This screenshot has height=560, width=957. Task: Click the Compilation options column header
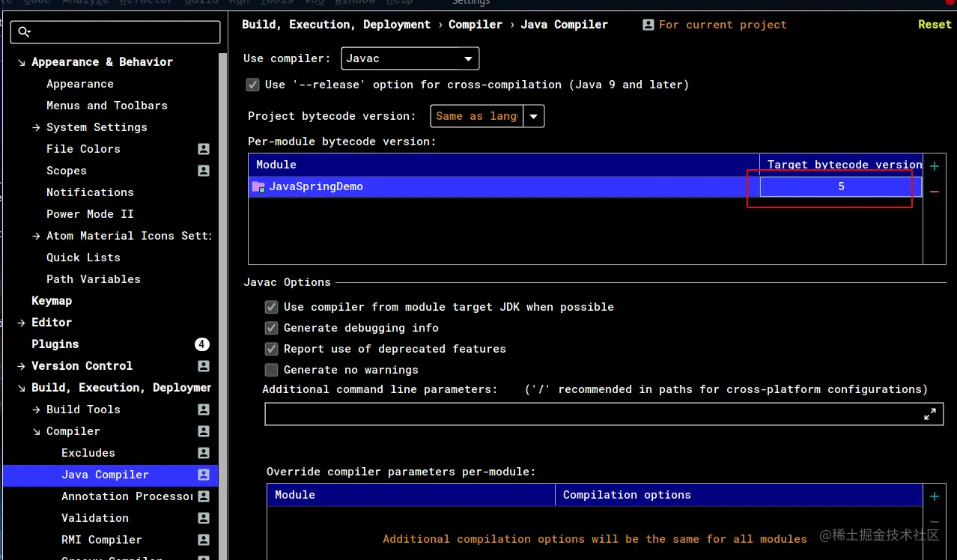pos(739,495)
